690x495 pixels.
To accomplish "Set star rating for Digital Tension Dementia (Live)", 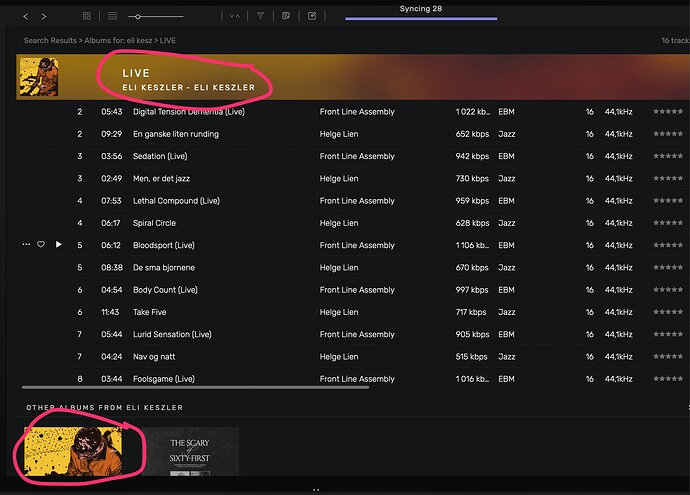I will 668,112.
